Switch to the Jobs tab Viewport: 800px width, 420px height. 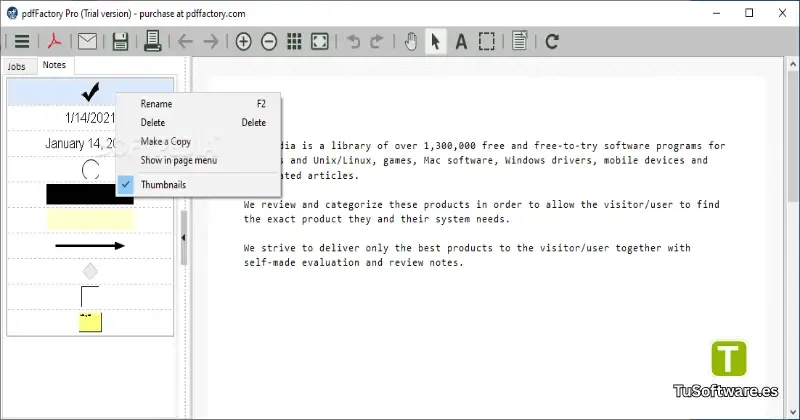16,66
